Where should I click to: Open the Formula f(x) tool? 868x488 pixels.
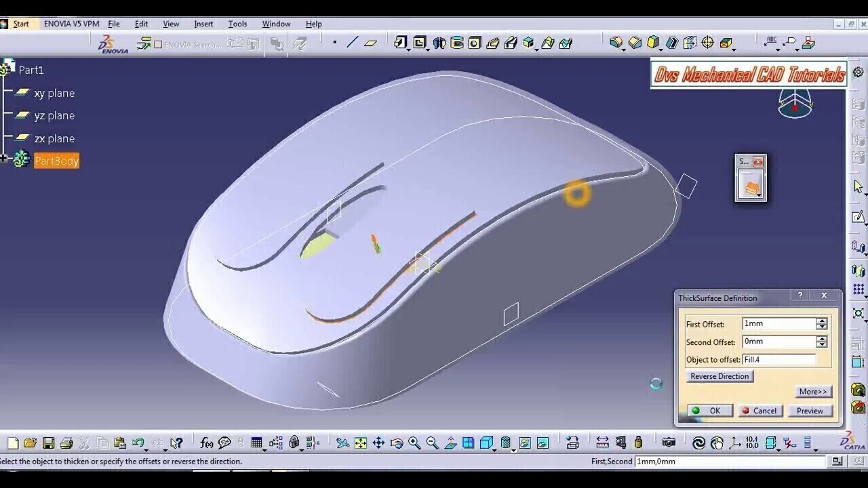(207, 443)
